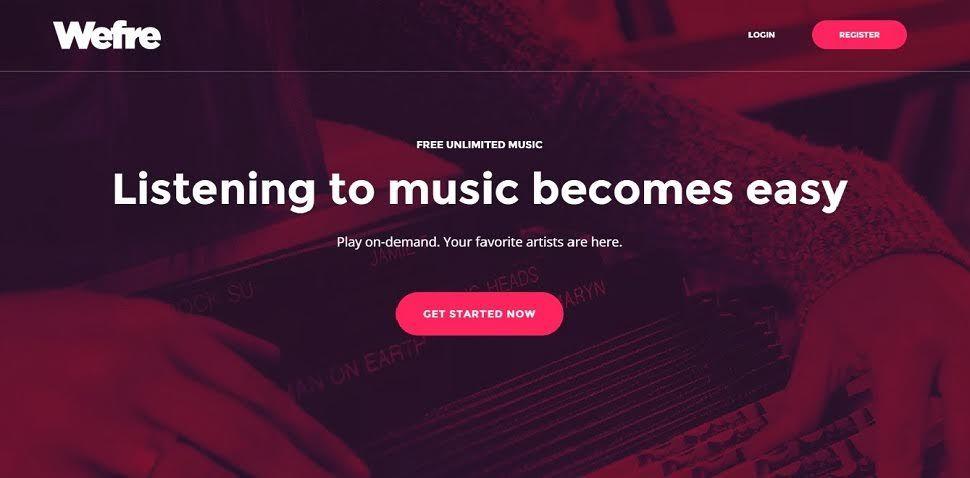This screenshot has width=970, height=478.
Task: Click the Wefre logo
Action: [107, 35]
